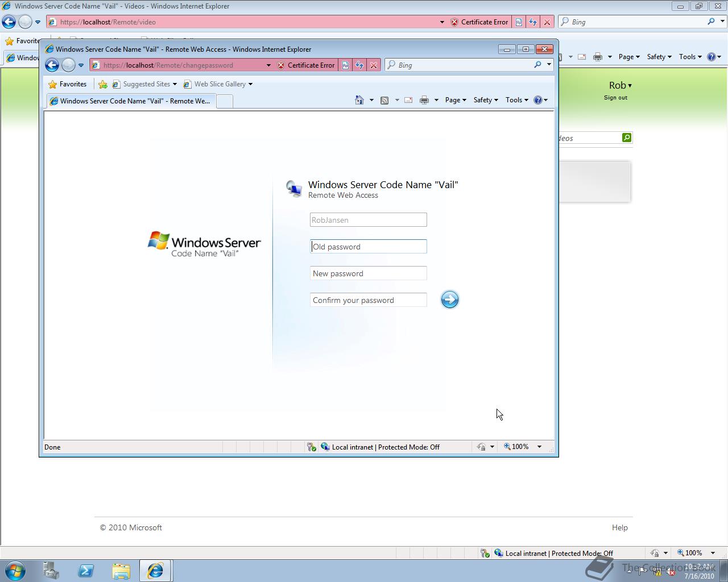Click Compatibility View icon in front window
Screen dimensions: 728x582
[345, 65]
